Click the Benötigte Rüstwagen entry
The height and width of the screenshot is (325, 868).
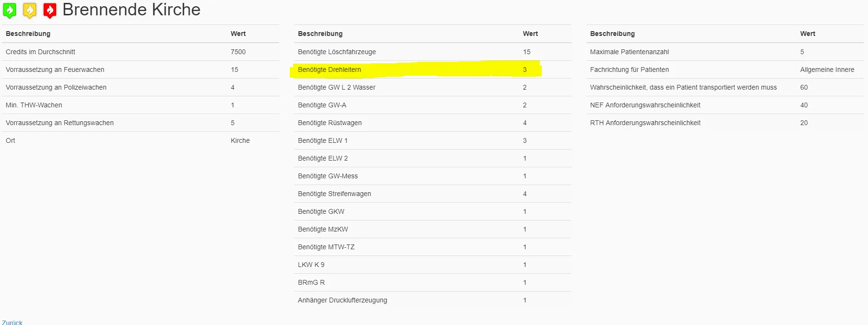tap(330, 123)
